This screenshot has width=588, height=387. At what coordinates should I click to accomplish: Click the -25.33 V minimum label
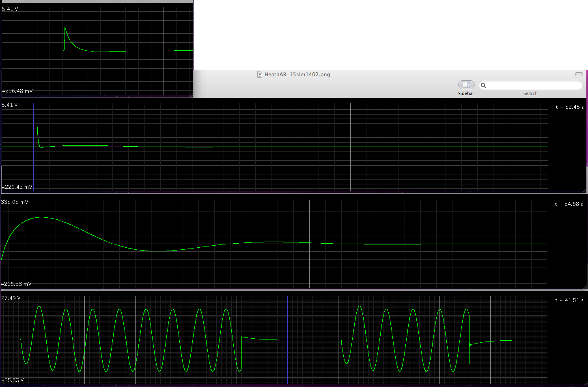(x=13, y=380)
